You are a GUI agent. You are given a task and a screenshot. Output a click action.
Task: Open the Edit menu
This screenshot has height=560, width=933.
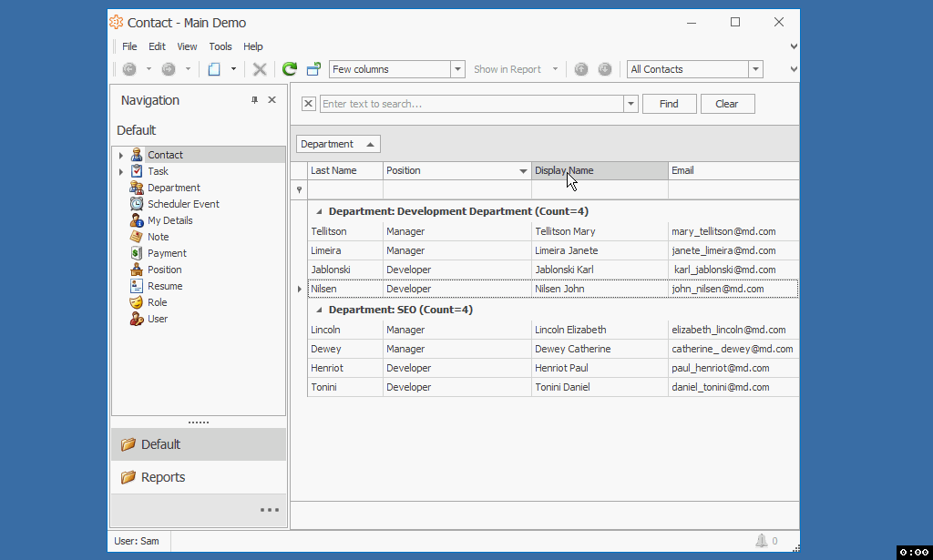(x=157, y=46)
